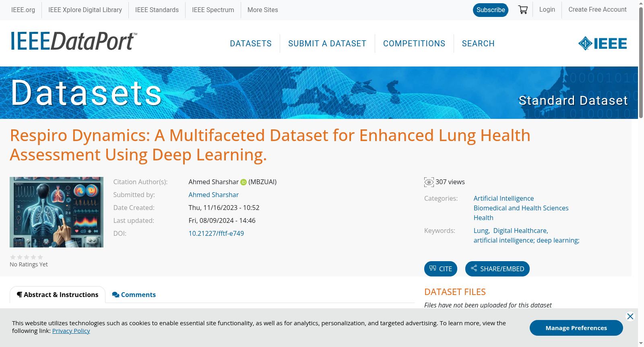The height and width of the screenshot is (347, 644).
Task: Click the IEEE DataPort logo
Action: [x=74, y=41]
